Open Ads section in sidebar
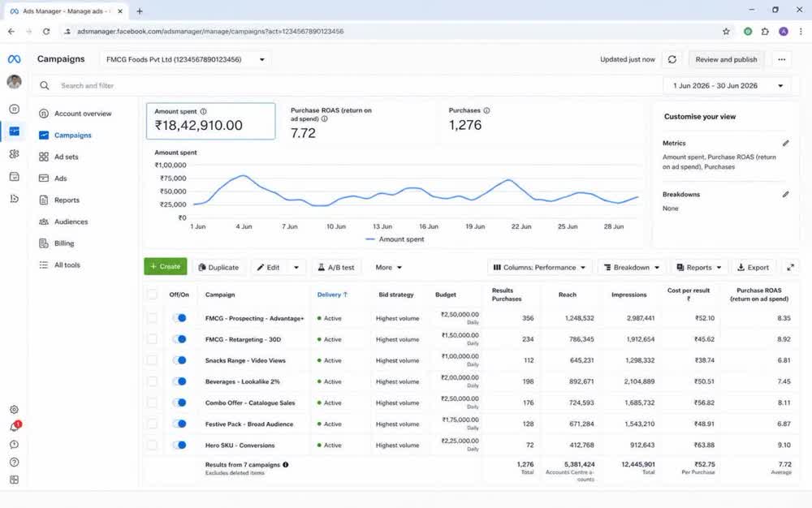The width and height of the screenshot is (812, 508). (x=53, y=179)
